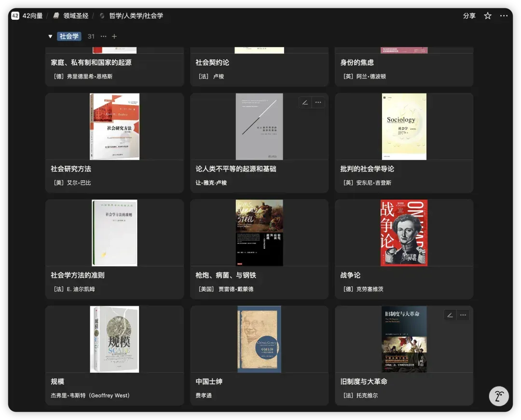Open the Guns, Germs, and Steel cover
This screenshot has height=420, width=521.
click(x=259, y=233)
